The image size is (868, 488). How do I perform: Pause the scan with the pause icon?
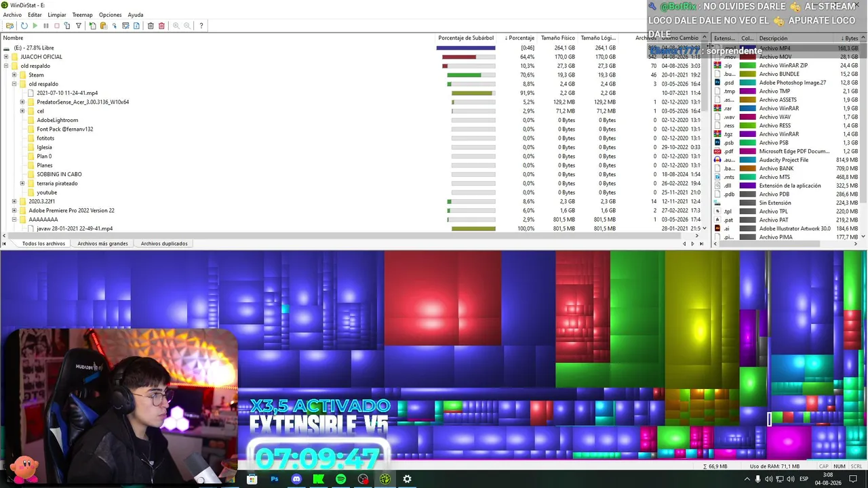click(46, 26)
